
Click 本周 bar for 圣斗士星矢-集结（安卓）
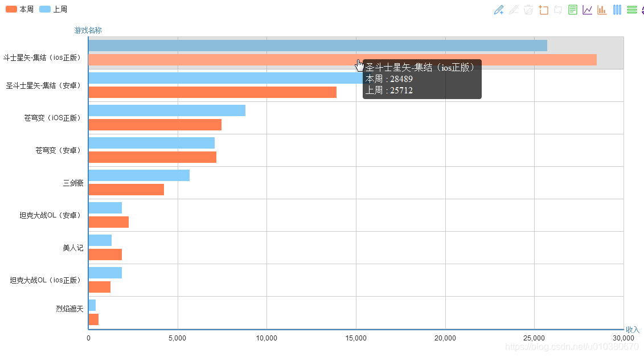click(212, 92)
